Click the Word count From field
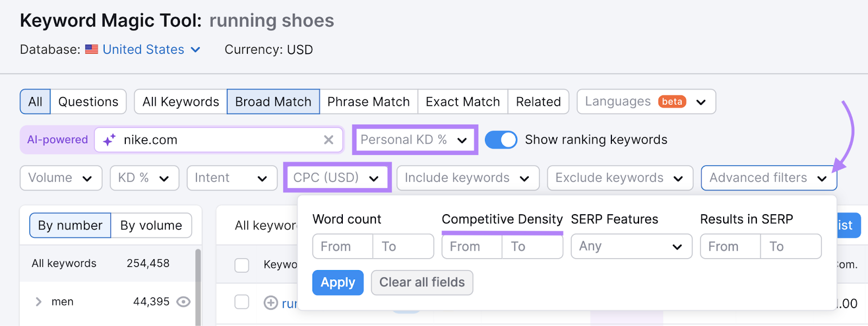Viewport: 868px width, 326px height. [x=342, y=247]
